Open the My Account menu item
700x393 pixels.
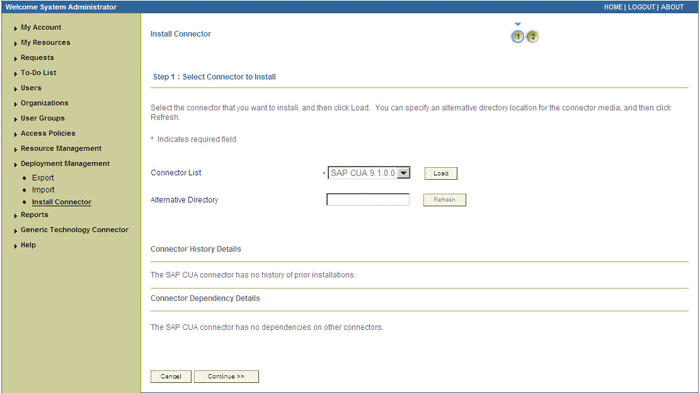click(x=41, y=27)
